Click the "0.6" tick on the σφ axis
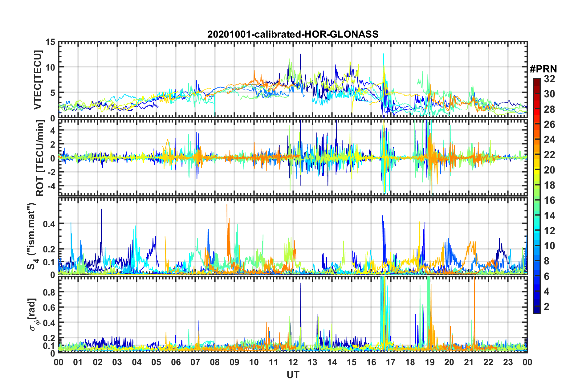The width and height of the screenshot is (586, 392). (49, 308)
